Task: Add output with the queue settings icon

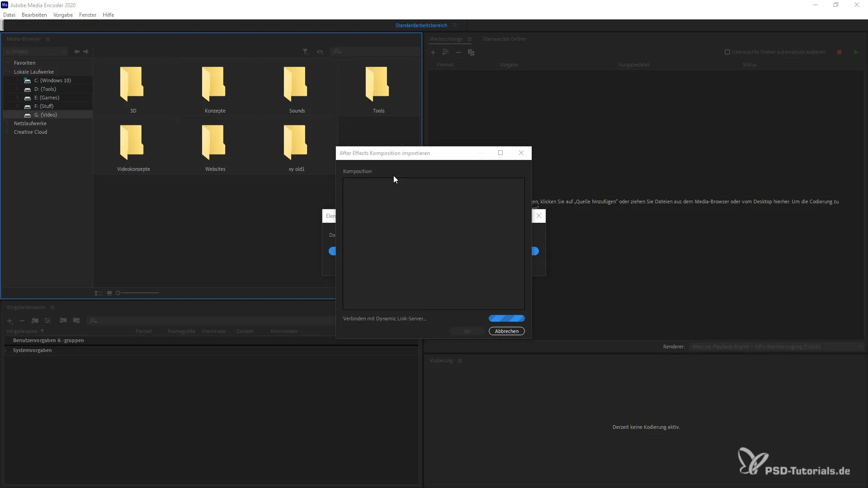Action: (x=446, y=52)
